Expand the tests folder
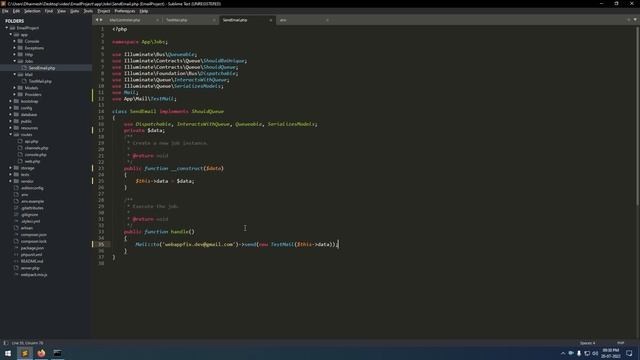 11,175
